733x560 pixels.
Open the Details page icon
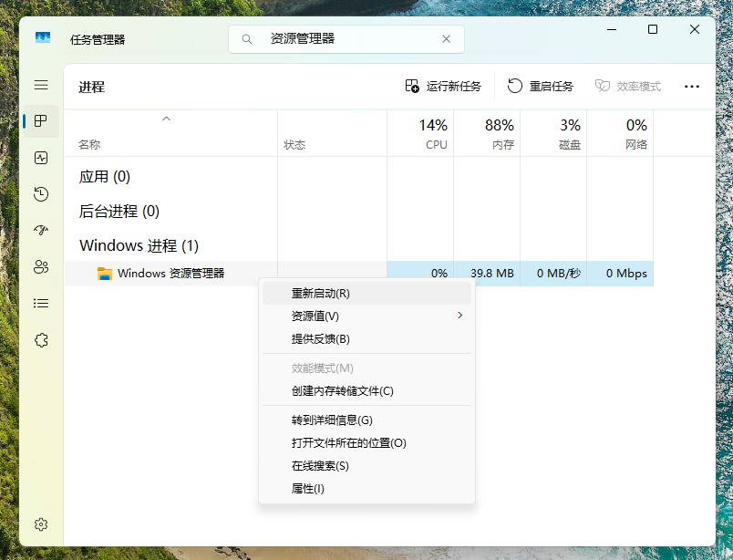click(x=40, y=303)
